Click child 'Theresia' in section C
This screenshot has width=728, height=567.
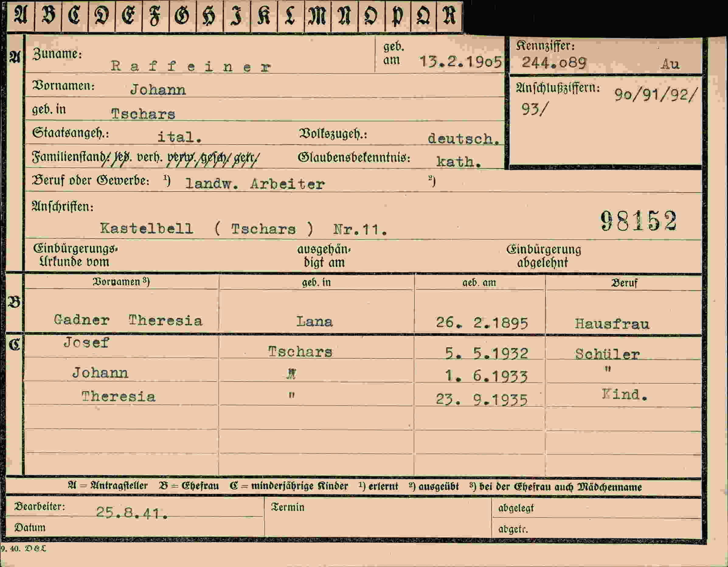point(119,397)
